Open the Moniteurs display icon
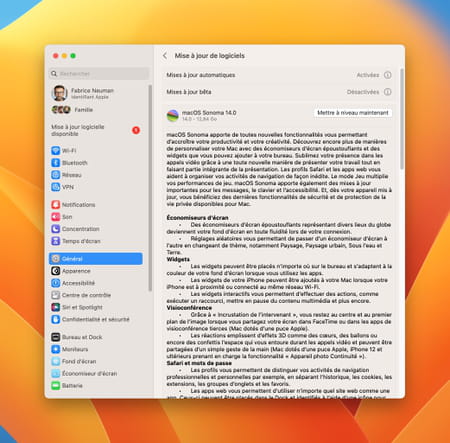450x443 pixels. point(56,349)
